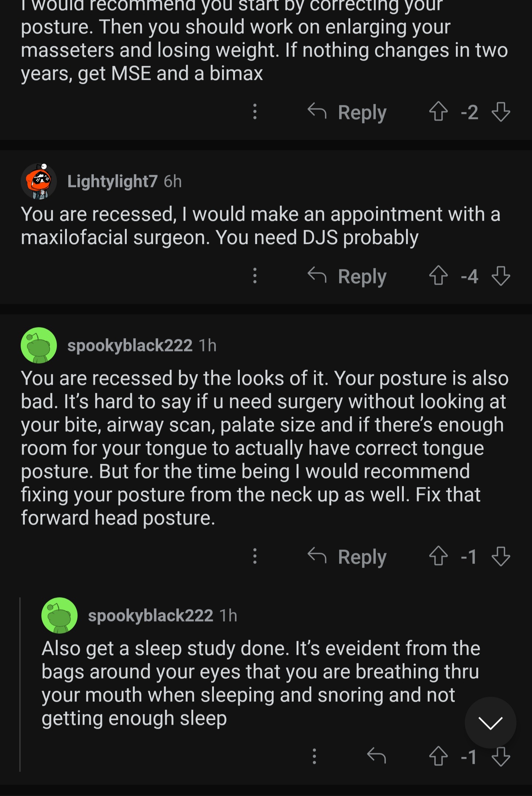The height and width of the screenshot is (796, 532).
Task: Reply to the posture and bimax comment
Action: tap(347, 112)
